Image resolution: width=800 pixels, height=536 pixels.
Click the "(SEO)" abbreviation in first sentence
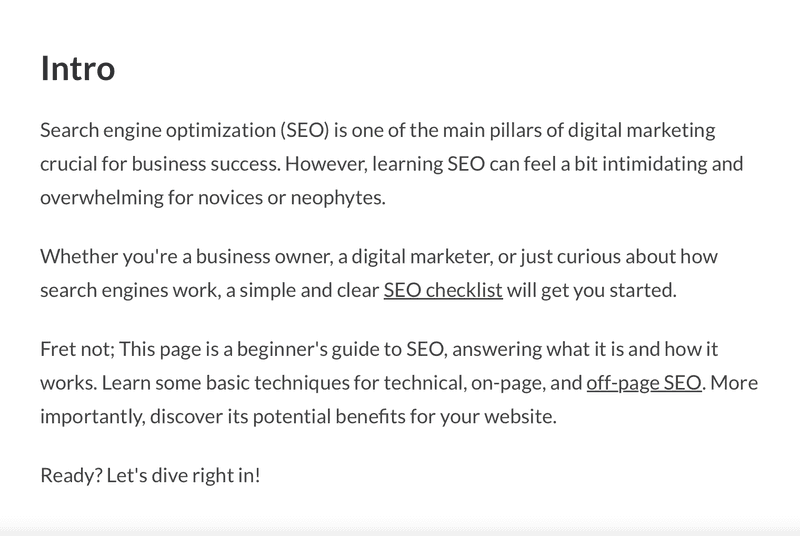[x=305, y=131]
